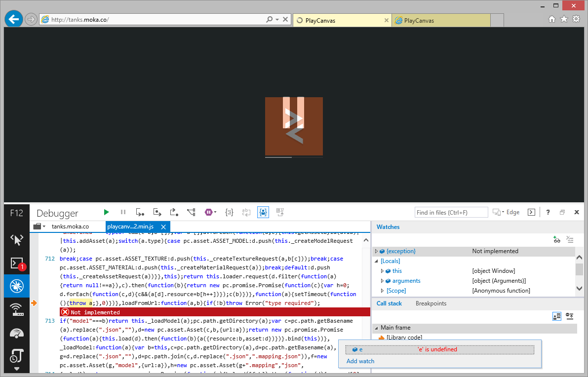The width and height of the screenshot is (588, 377).
Task: Click the Step over icon
Action: (x=157, y=213)
